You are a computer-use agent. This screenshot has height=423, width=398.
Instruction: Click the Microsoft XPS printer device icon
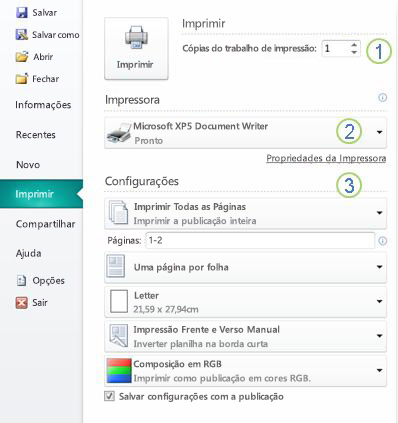tap(119, 133)
